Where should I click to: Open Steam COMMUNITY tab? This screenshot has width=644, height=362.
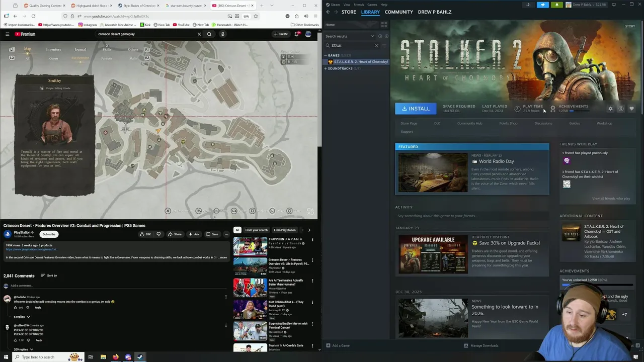pos(399,12)
